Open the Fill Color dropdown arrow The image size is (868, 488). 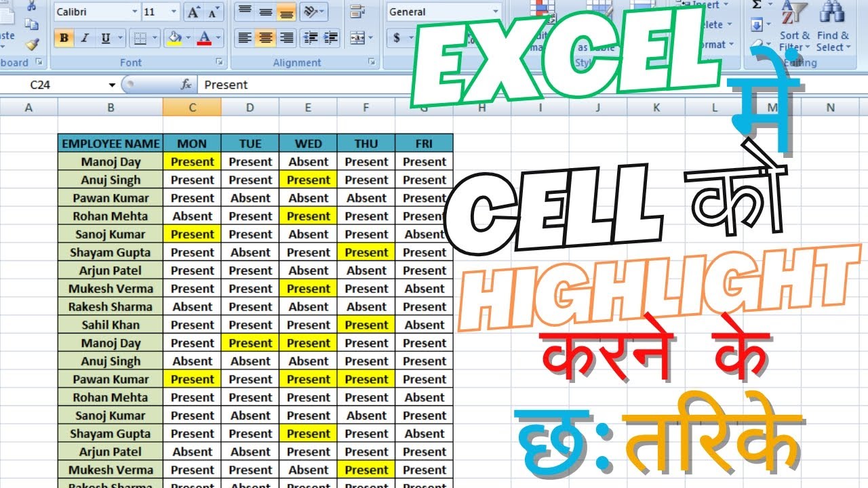pos(189,38)
